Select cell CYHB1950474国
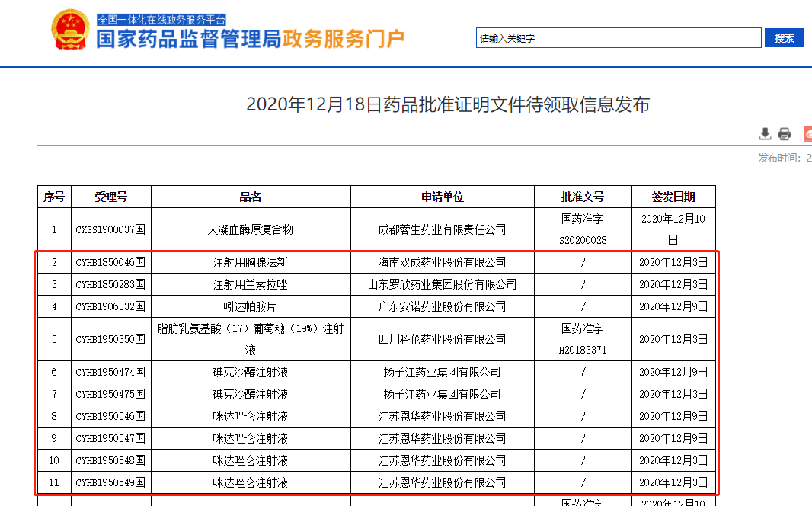The height and width of the screenshot is (506, 812). 110,373
